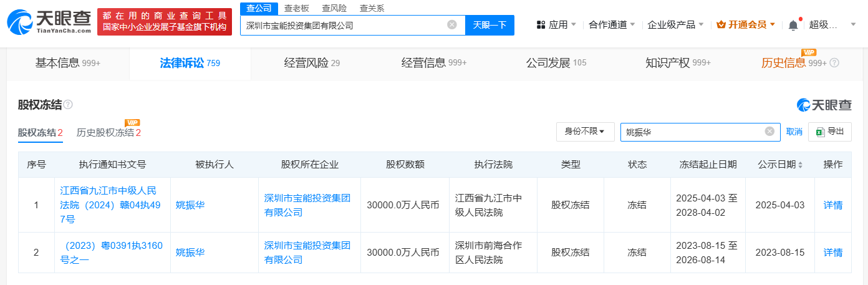This screenshot has width=868, height=285.
Task: Click the 冻结起止日期 column header
Action: point(708,165)
